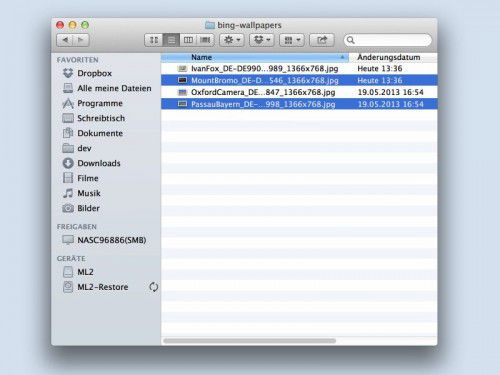Open Filme in the sidebar
The height and width of the screenshot is (375, 500).
click(x=80, y=178)
